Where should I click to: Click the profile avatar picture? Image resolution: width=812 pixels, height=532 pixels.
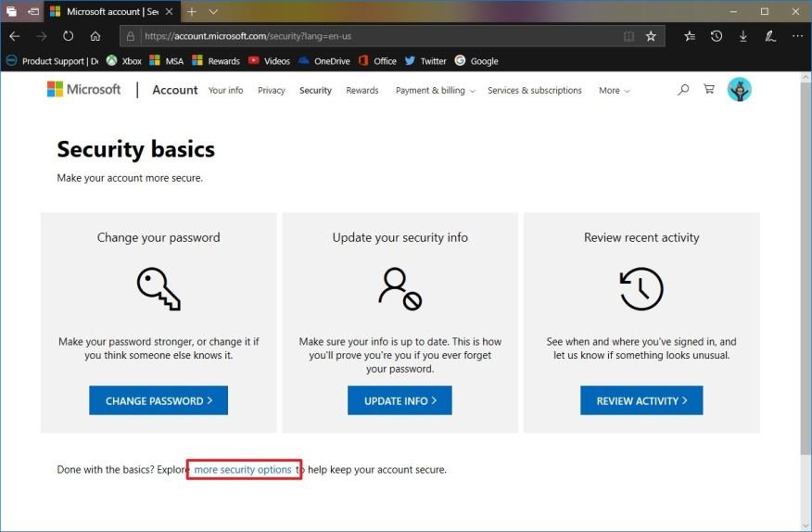(x=739, y=90)
